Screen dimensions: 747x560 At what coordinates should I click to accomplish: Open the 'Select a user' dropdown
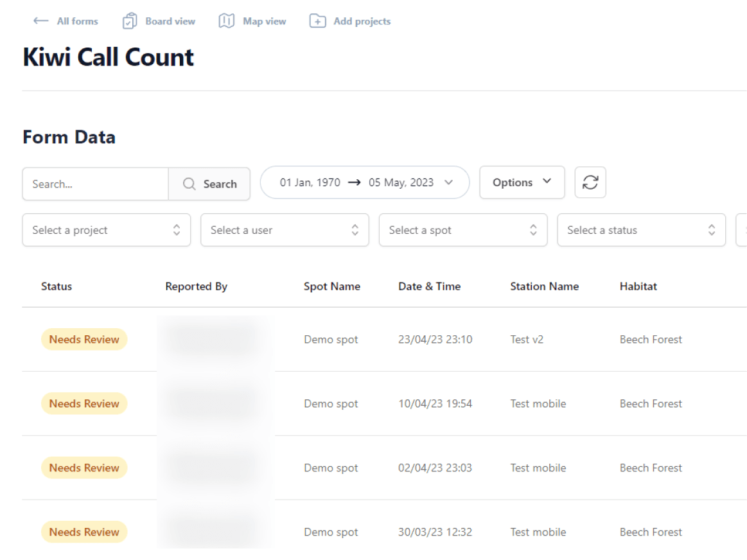tap(285, 230)
